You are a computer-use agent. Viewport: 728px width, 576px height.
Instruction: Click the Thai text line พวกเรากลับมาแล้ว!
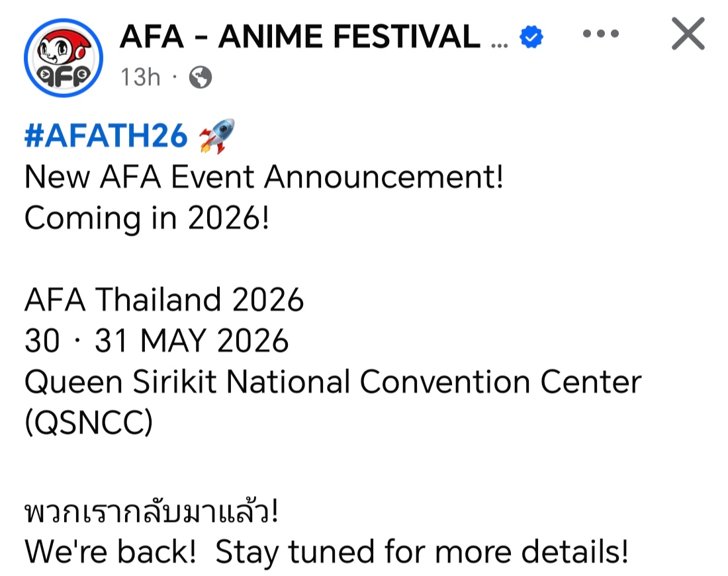(x=151, y=511)
